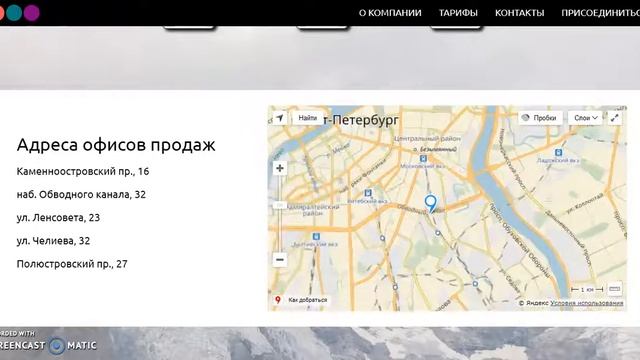
Task: Select address ул. Ленсовета, 23
Action: 58,218
